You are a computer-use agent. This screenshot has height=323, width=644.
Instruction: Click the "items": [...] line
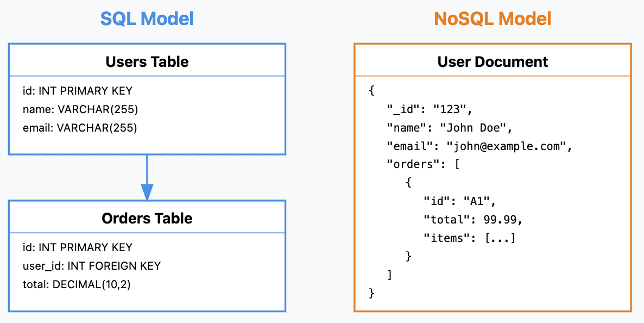470,238
